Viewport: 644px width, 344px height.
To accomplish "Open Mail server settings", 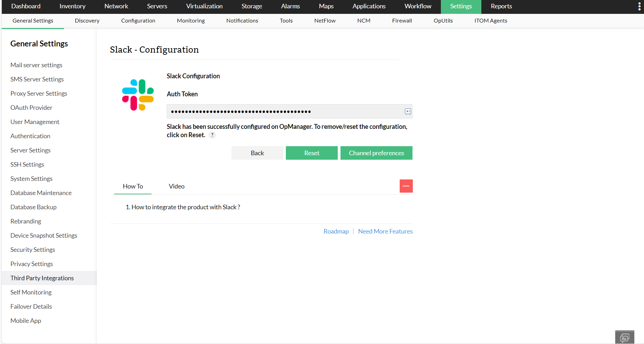I will click(x=36, y=65).
